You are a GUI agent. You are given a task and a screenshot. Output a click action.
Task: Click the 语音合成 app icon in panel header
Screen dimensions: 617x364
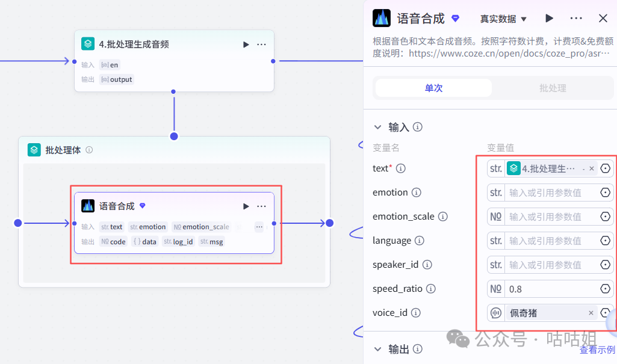[381, 18]
